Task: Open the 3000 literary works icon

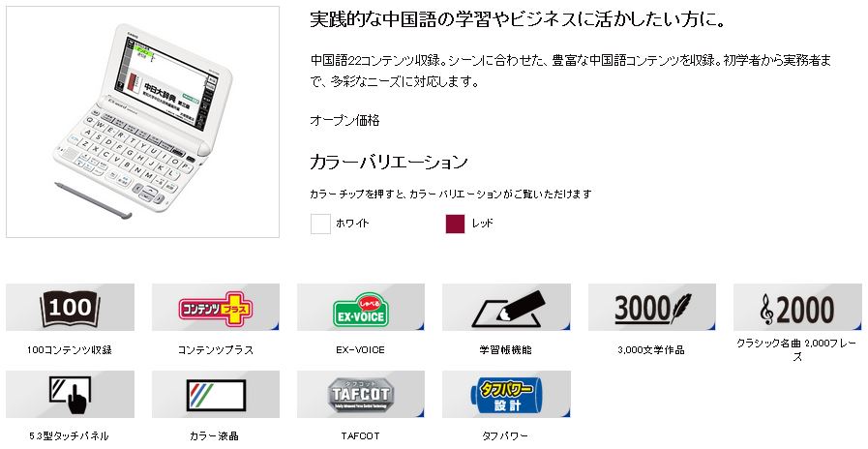Action: (x=651, y=308)
